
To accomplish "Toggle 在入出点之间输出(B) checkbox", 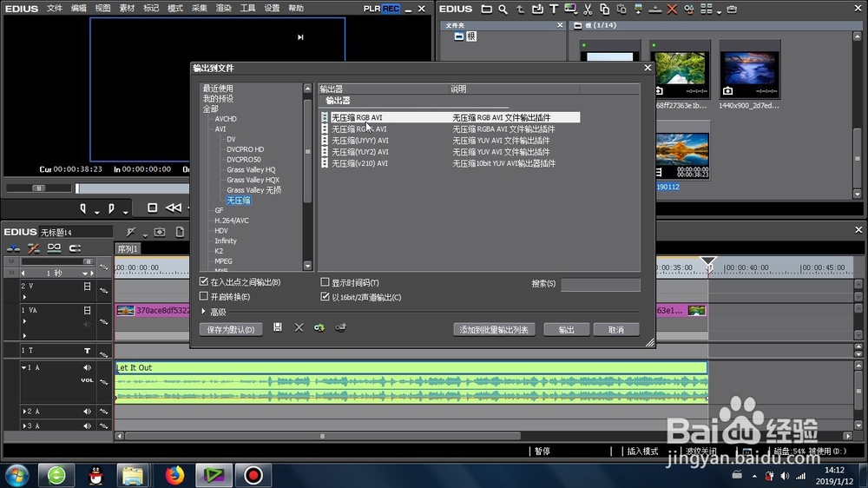I will (204, 282).
